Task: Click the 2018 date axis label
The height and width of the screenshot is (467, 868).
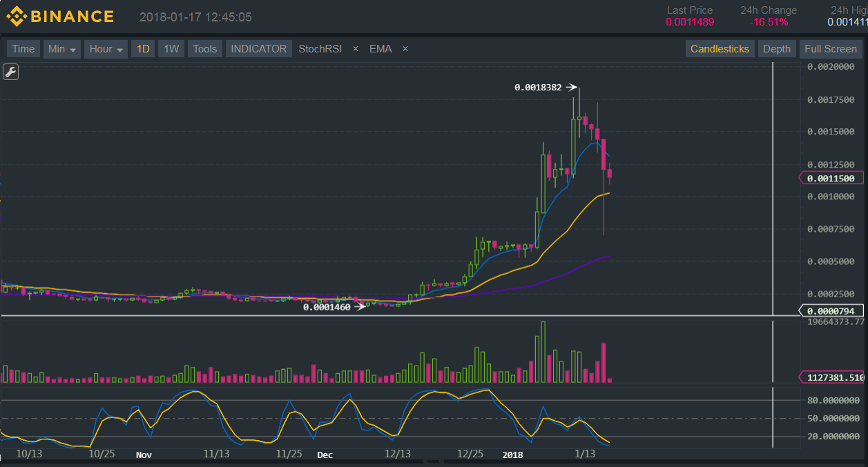Action: [512, 455]
